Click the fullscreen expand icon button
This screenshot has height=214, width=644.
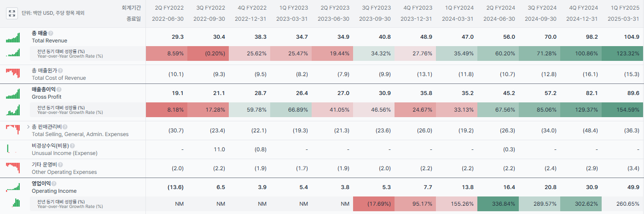(12, 13)
